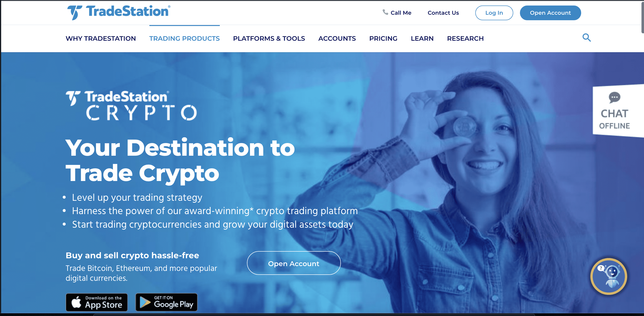Expand the Learn navigation dropdown

(422, 39)
